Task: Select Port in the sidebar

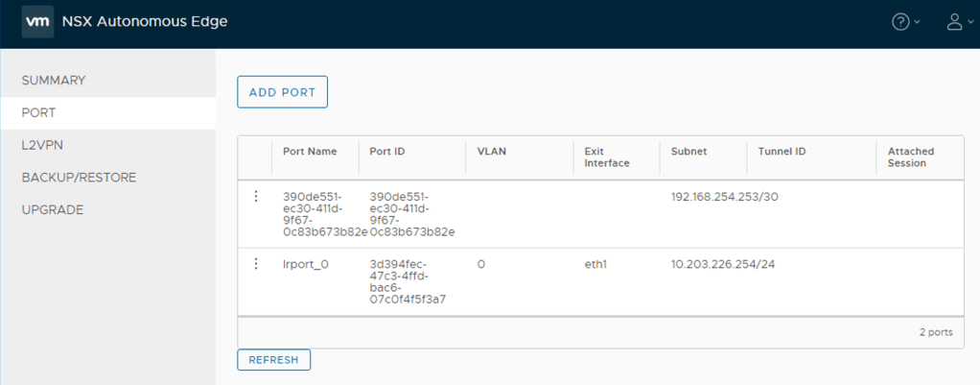Action: (x=38, y=112)
